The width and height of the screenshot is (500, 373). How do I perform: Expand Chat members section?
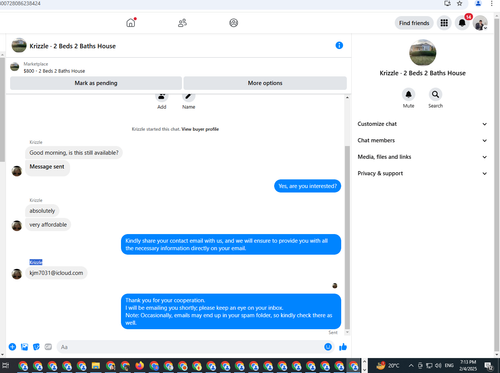[x=422, y=140]
